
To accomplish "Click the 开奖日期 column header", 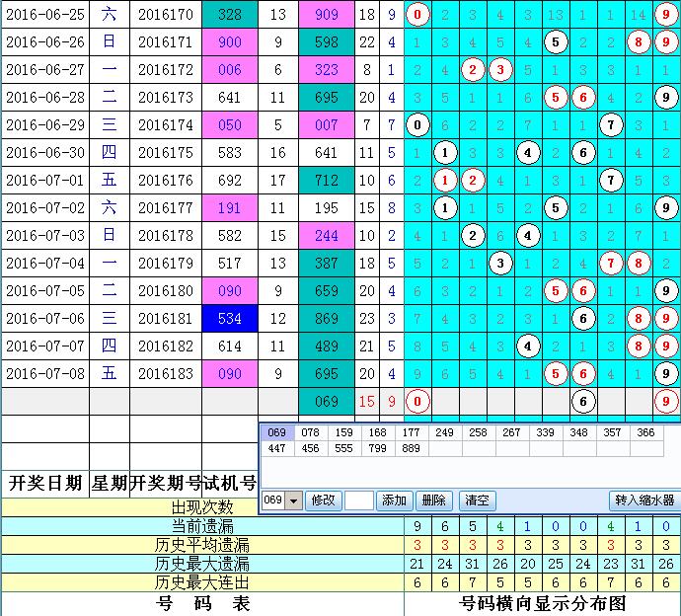I will 44,483.
